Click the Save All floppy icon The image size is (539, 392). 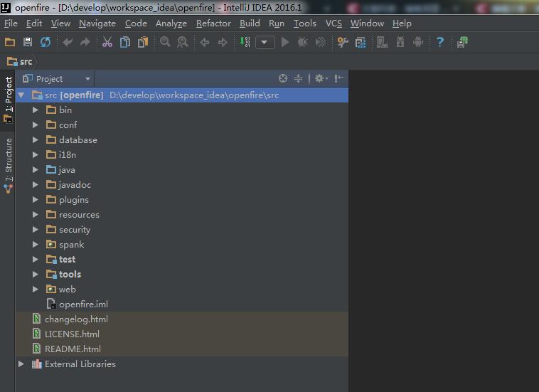click(28, 42)
